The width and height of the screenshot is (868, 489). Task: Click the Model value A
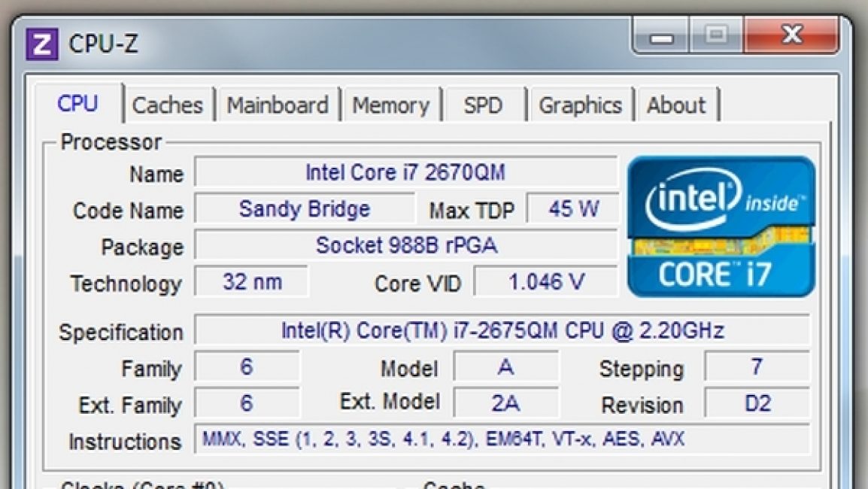point(505,366)
